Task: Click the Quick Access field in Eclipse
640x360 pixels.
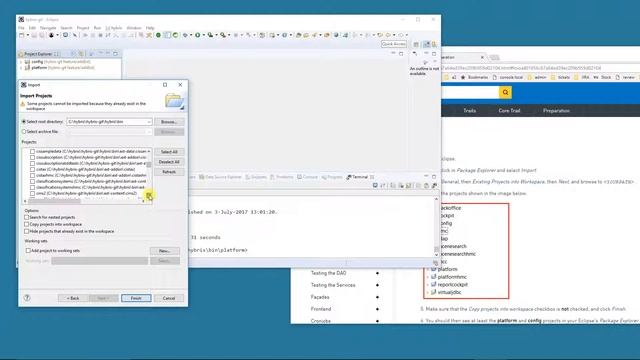Action: 394,44
